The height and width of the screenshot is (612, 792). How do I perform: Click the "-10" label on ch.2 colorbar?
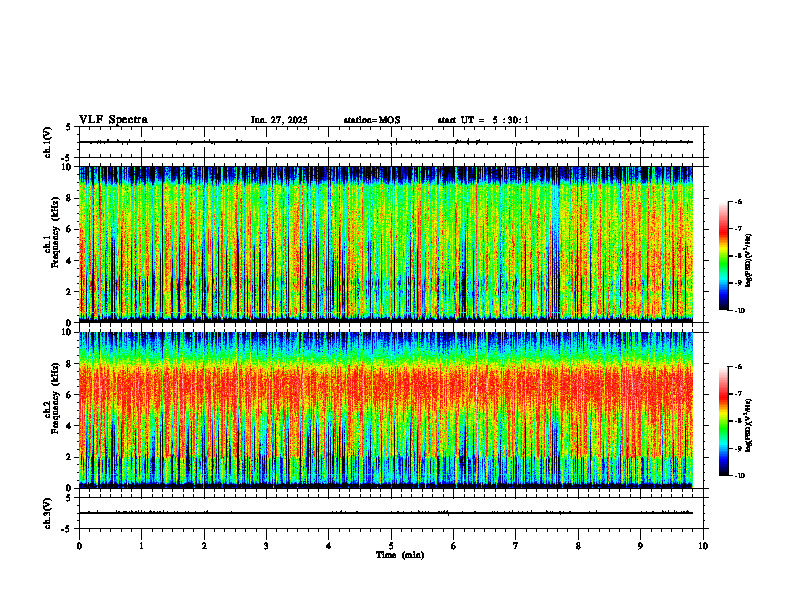[x=740, y=476]
